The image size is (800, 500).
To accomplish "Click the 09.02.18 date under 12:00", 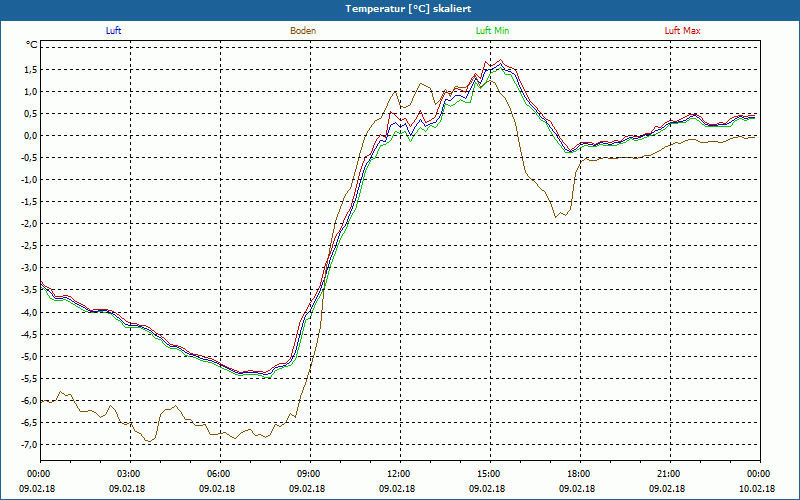I will 397,488.
